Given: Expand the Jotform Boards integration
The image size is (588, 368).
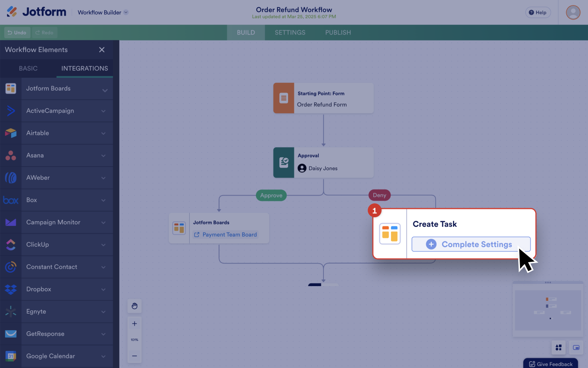Looking at the screenshot, I should [105, 90].
